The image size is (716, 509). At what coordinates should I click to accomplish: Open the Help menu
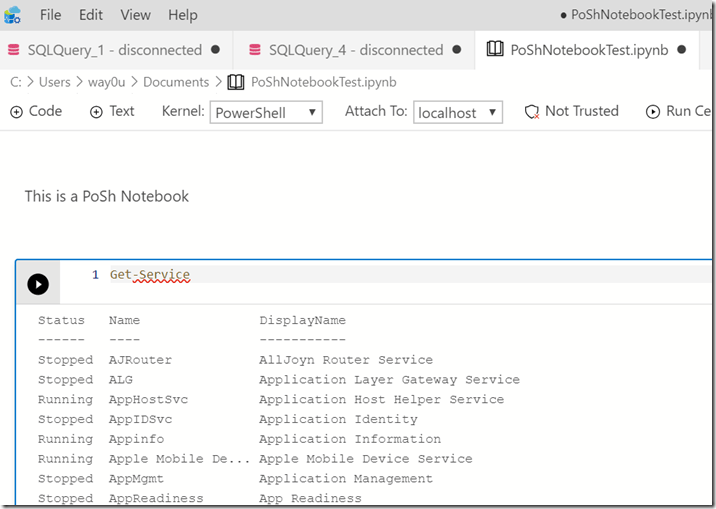[183, 15]
